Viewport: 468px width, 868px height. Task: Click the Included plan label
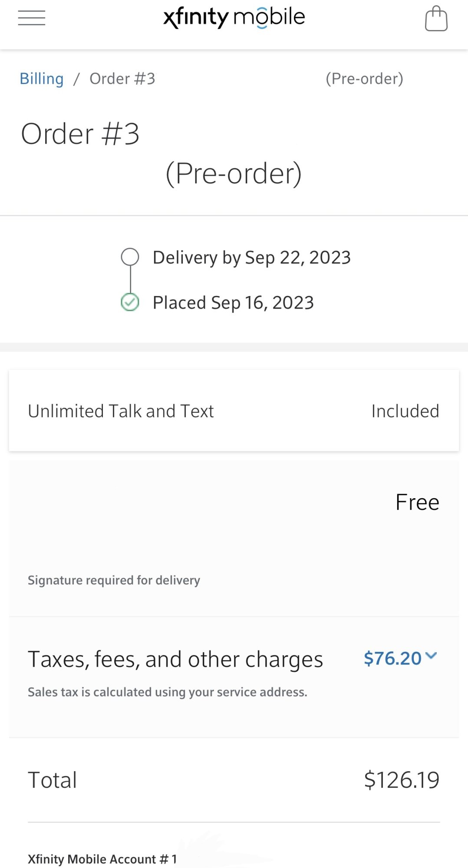[405, 411]
